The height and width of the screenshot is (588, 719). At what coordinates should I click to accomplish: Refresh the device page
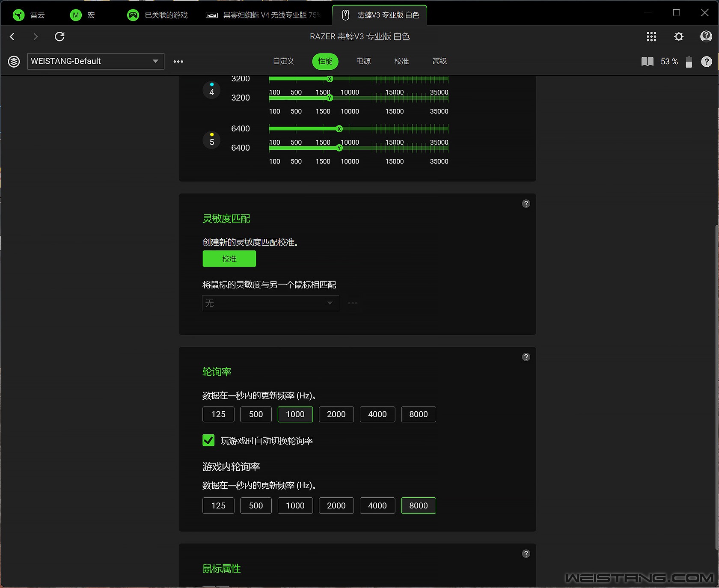pyautogui.click(x=59, y=37)
